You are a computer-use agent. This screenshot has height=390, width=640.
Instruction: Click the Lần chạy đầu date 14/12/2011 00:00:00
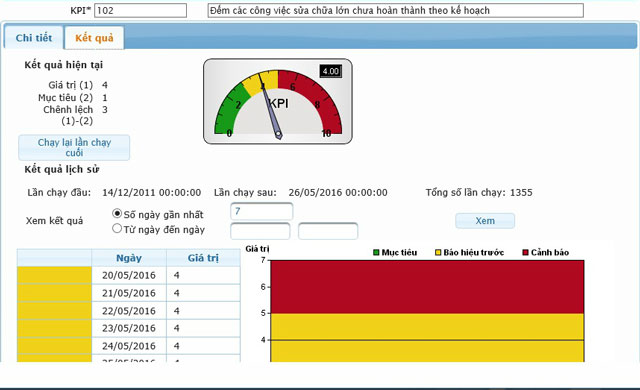tap(151, 193)
